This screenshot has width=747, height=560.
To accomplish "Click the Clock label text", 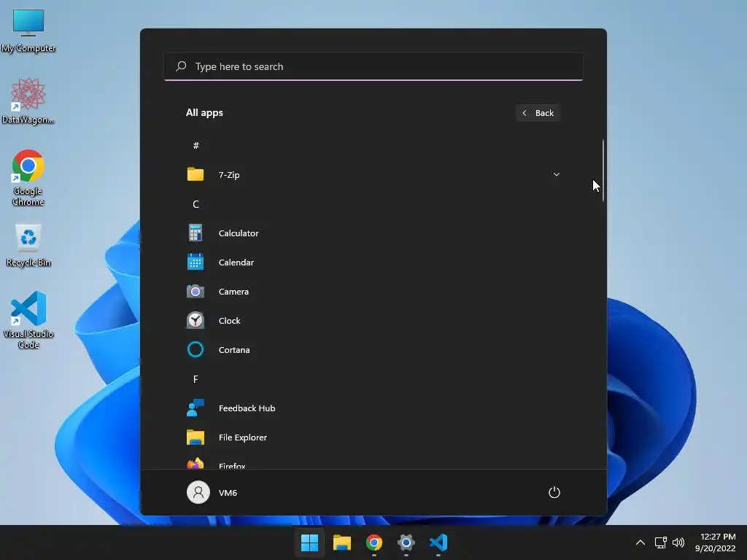I will point(229,321).
